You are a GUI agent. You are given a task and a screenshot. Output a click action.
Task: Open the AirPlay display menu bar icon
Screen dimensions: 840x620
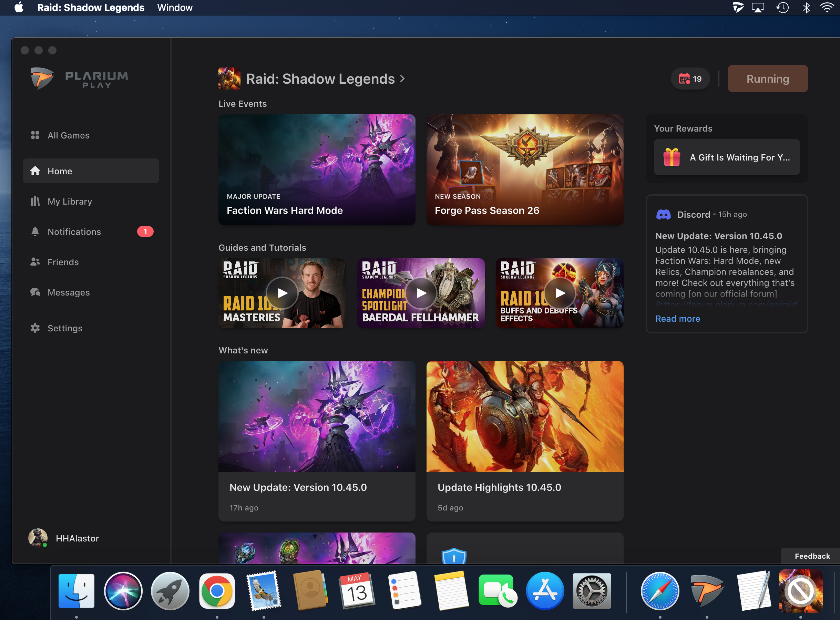coord(758,8)
